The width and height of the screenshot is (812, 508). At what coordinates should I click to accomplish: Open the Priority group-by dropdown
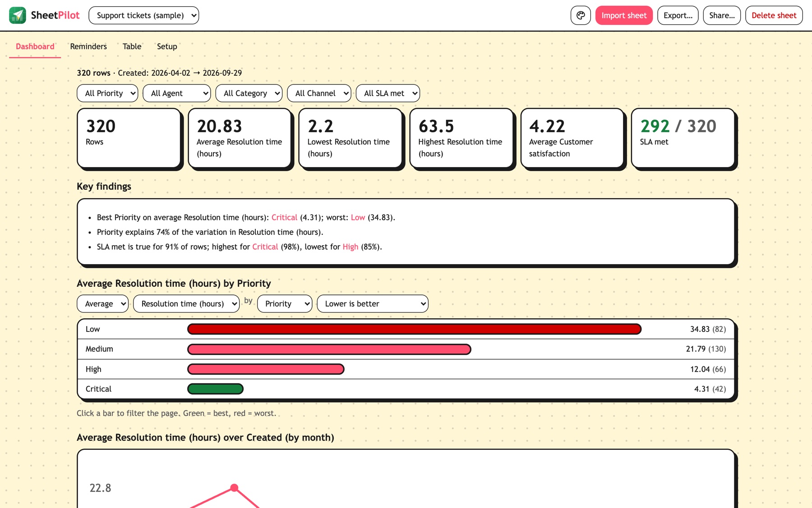285,304
